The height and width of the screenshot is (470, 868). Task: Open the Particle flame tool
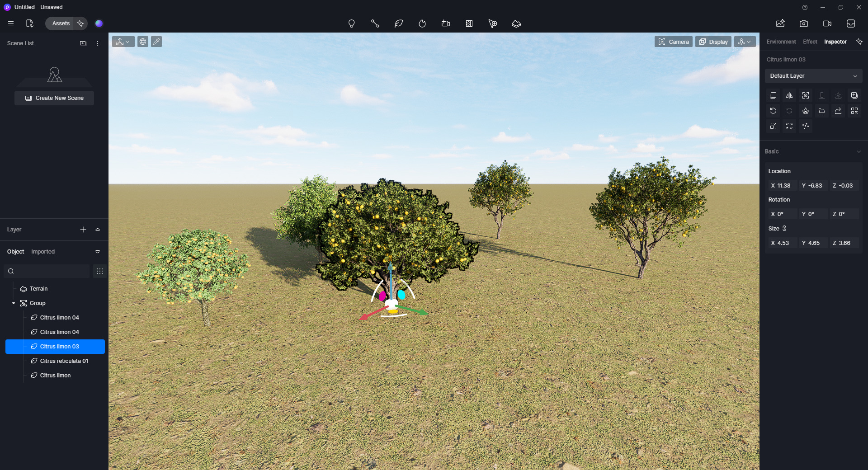422,23
